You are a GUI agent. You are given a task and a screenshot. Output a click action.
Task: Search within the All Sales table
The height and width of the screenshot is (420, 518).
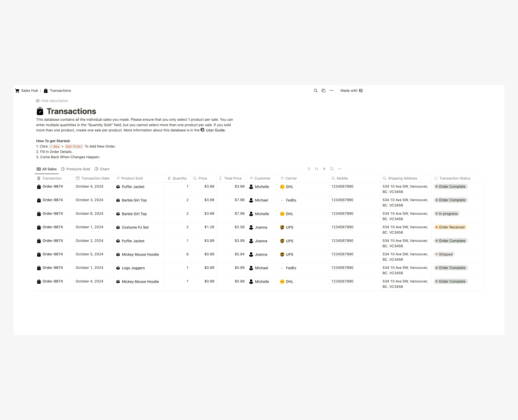[x=332, y=169]
